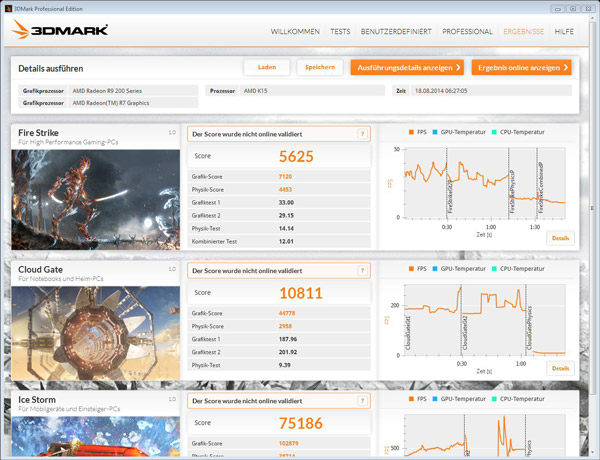Click Fire Strike Physik-Test value 14.14
The width and height of the screenshot is (600, 460).
point(286,228)
